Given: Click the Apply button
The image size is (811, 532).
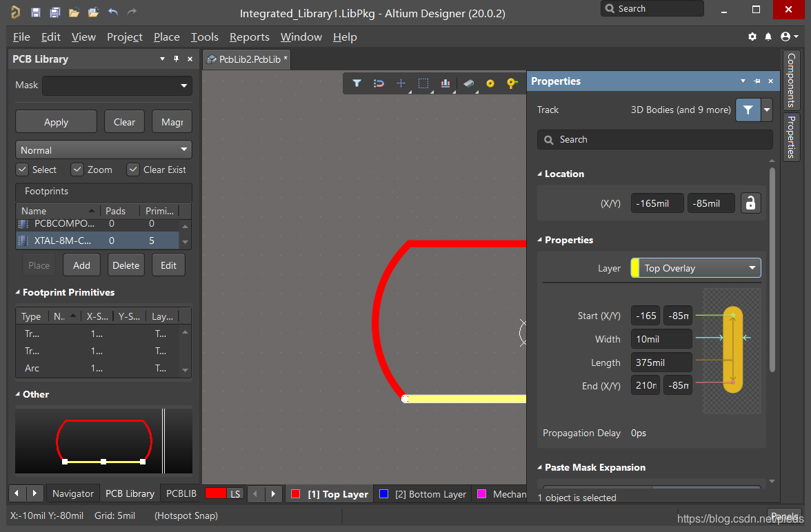Looking at the screenshot, I should (x=56, y=122).
